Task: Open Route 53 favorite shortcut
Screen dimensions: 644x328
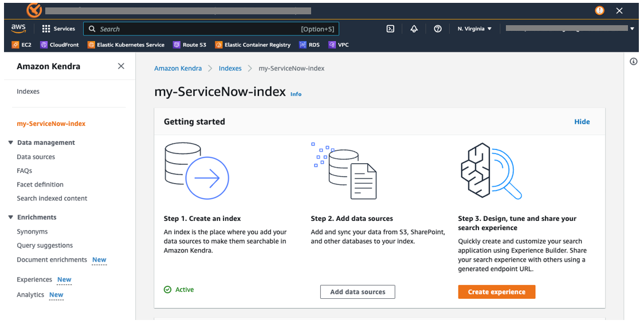Action: pos(190,45)
